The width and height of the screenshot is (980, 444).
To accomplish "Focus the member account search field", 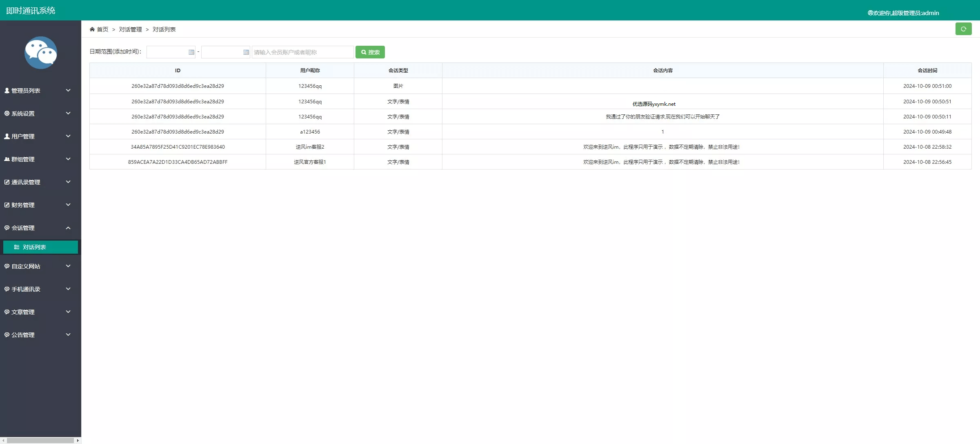I will 302,52.
